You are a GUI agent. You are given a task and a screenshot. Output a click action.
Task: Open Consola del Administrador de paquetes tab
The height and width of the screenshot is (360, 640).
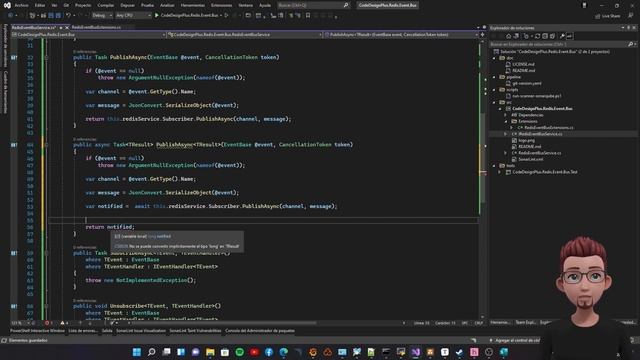click(x=260, y=331)
